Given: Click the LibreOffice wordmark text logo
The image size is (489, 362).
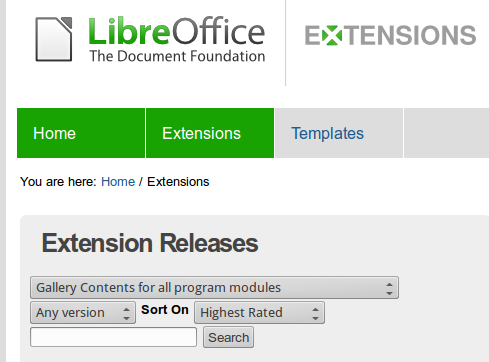Looking at the screenshot, I should click(177, 31).
